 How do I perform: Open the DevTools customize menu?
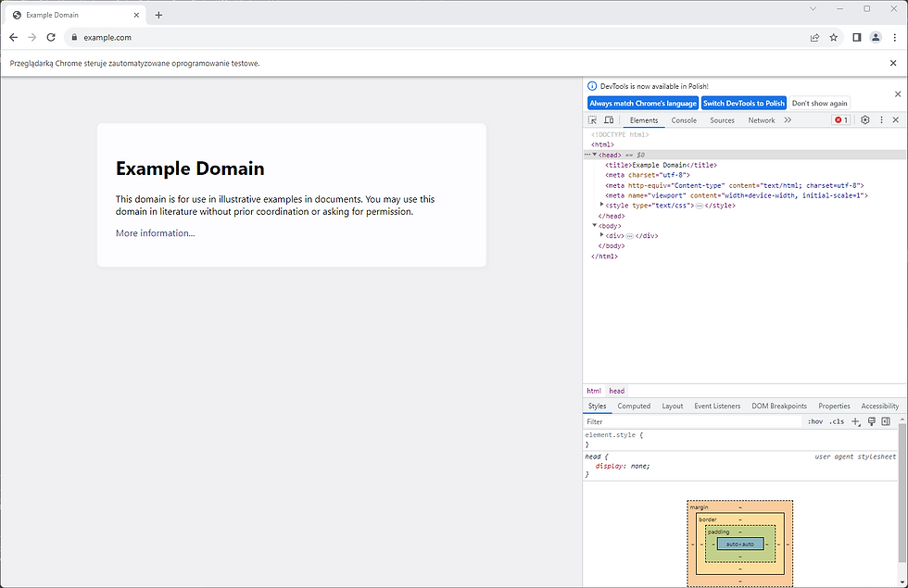tap(881, 119)
